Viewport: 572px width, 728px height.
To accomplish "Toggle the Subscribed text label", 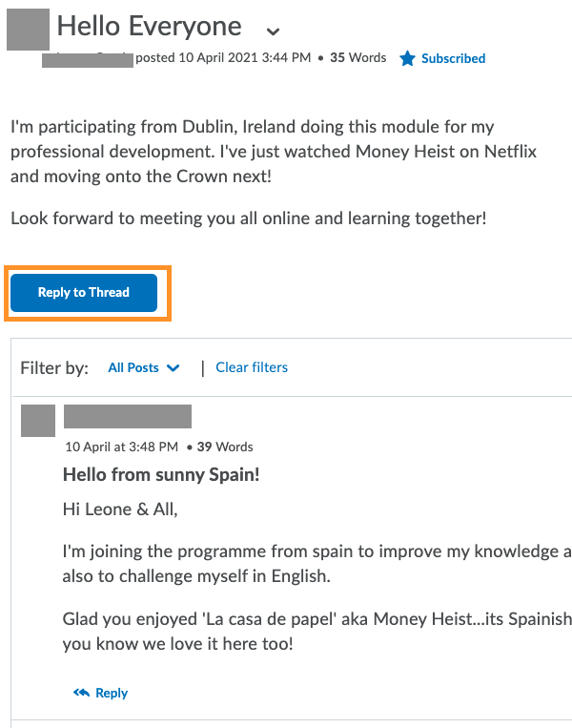I will (454, 59).
